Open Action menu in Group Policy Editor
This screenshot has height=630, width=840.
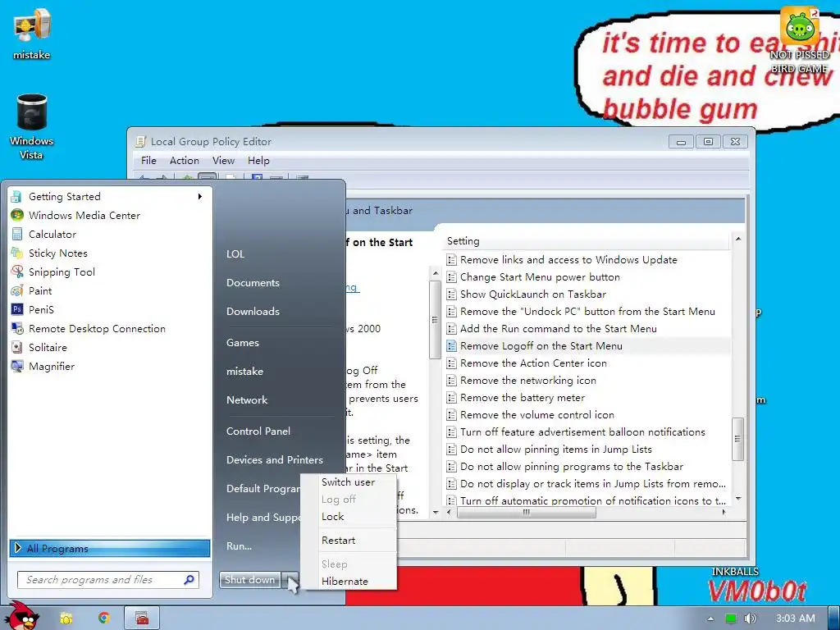click(x=185, y=161)
